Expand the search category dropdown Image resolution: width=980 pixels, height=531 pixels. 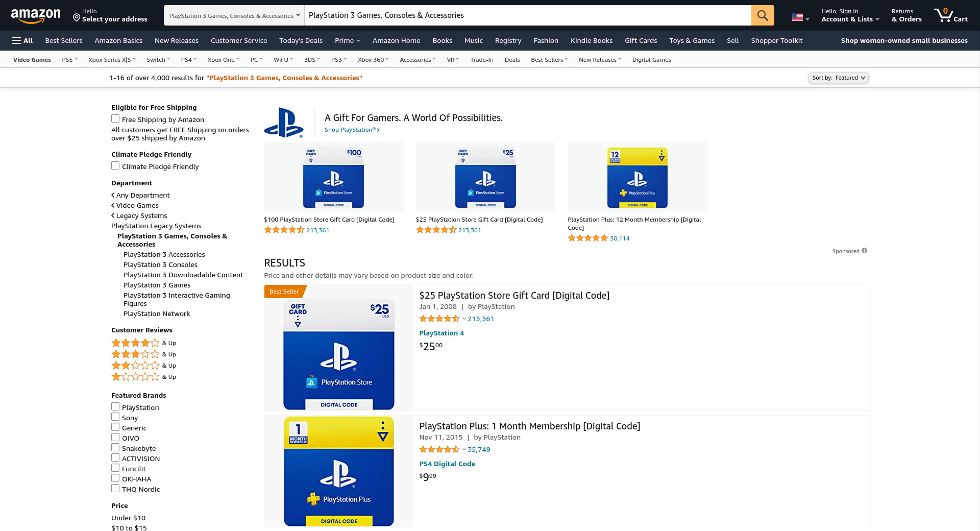234,16
